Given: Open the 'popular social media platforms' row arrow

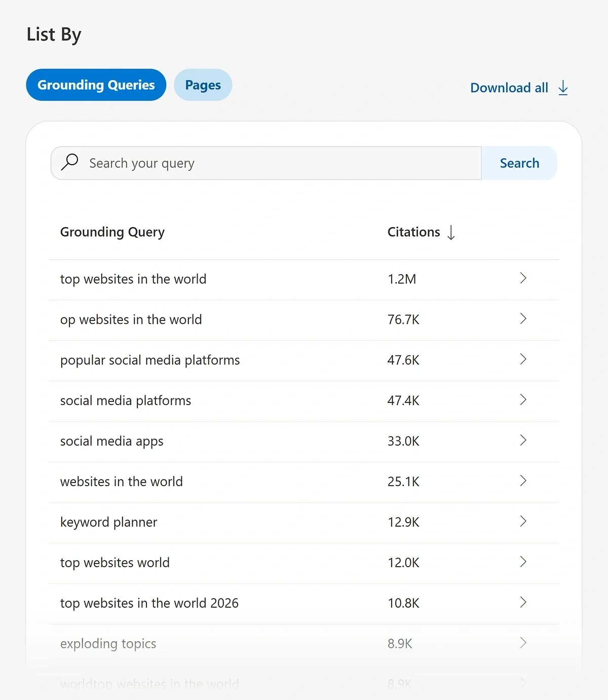Looking at the screenshot, I should [523, 360].
